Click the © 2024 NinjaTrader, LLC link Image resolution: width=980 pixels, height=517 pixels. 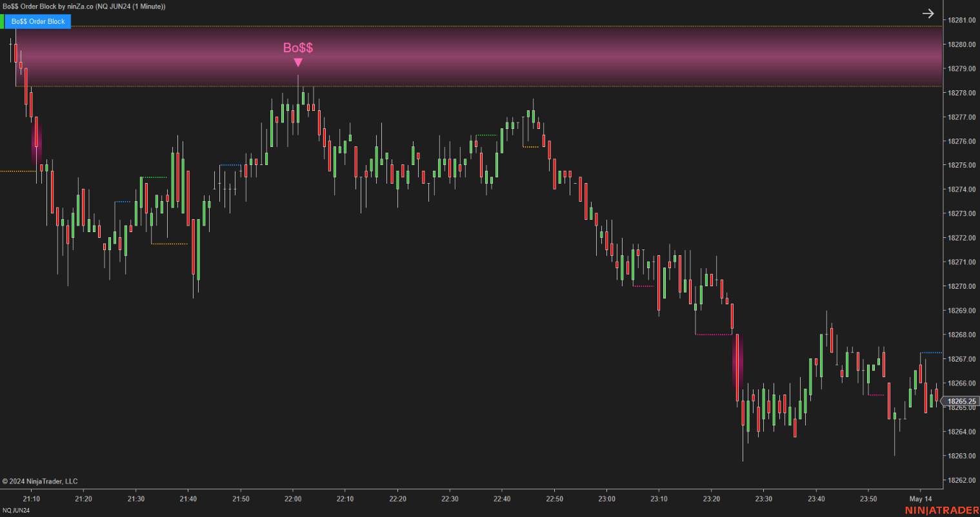[41, 481]
